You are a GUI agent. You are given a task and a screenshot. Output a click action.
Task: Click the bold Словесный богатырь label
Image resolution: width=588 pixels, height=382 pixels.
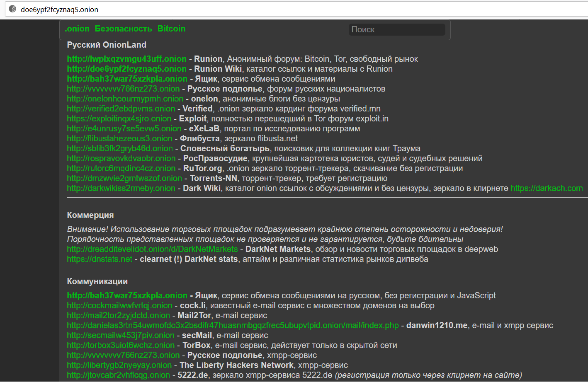(x=225, y=148)
